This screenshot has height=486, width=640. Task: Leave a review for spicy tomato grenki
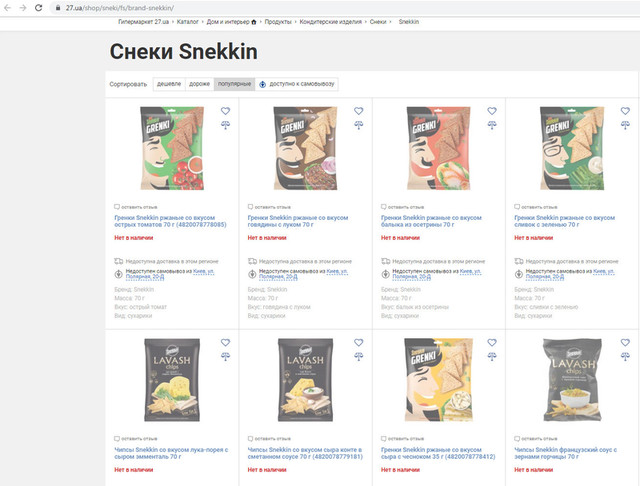(140, 206)
